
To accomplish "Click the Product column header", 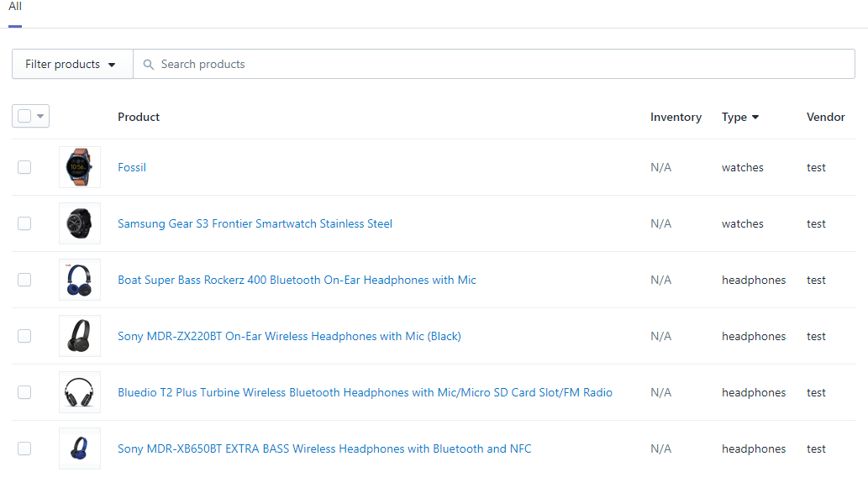I will click(139, 118).
